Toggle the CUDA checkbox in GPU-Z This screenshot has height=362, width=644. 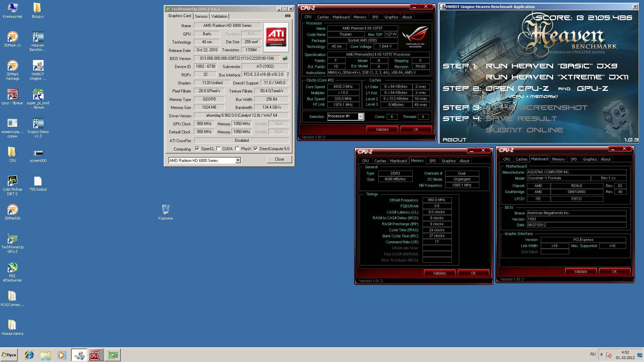point(218,149)
